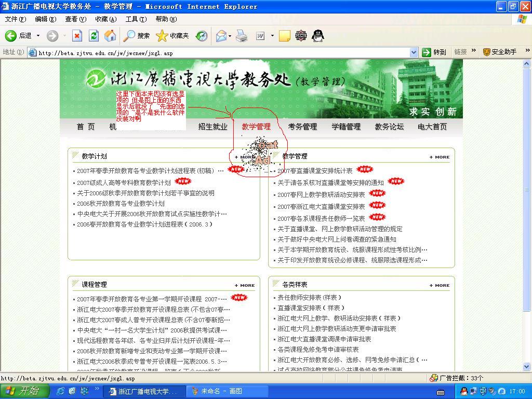Click the keyboard input method icon

pyautogui.click(x=441, y=392)
